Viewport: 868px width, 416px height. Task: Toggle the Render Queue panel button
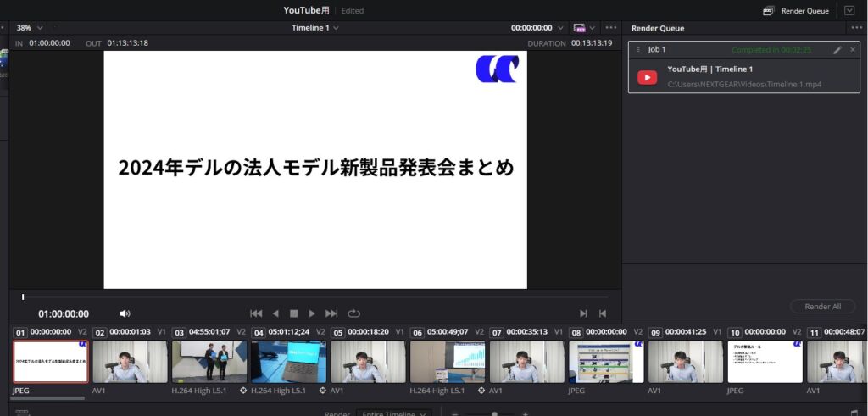point(795,10)
